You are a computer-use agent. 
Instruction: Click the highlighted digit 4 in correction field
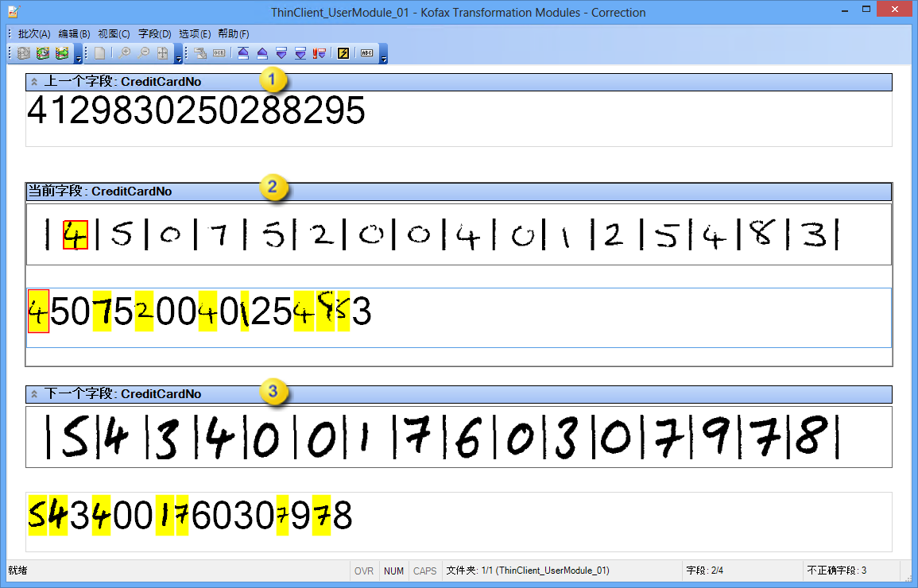click(37, 311)
